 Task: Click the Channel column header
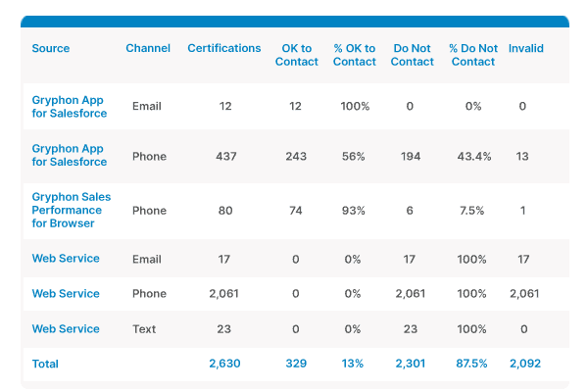pos(148,48)
